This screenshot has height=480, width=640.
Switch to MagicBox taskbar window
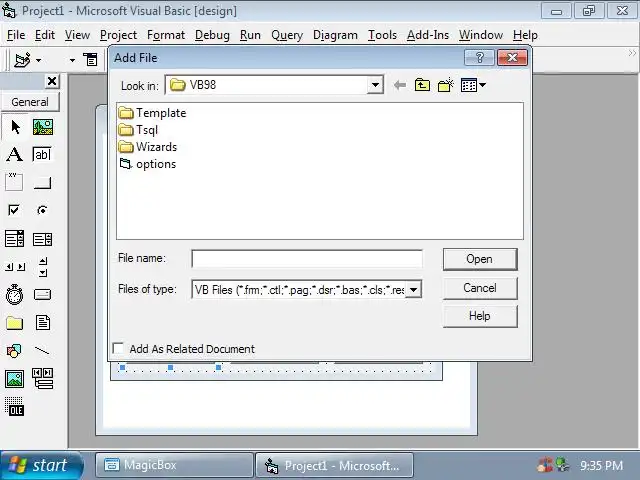174,465
